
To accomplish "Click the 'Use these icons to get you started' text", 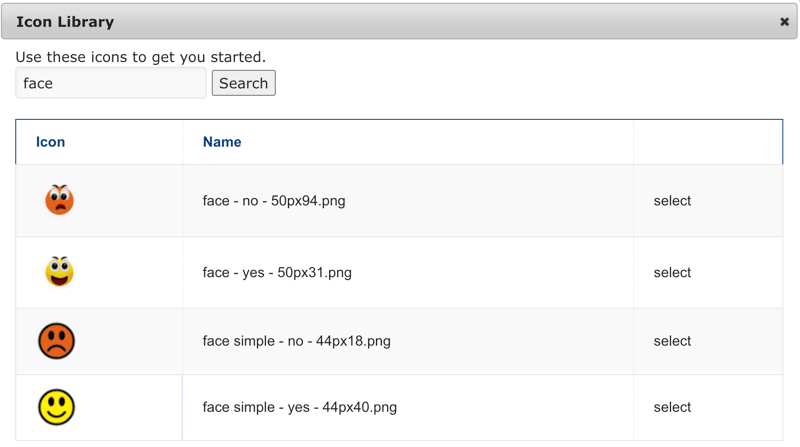I will tap(141, 57).
